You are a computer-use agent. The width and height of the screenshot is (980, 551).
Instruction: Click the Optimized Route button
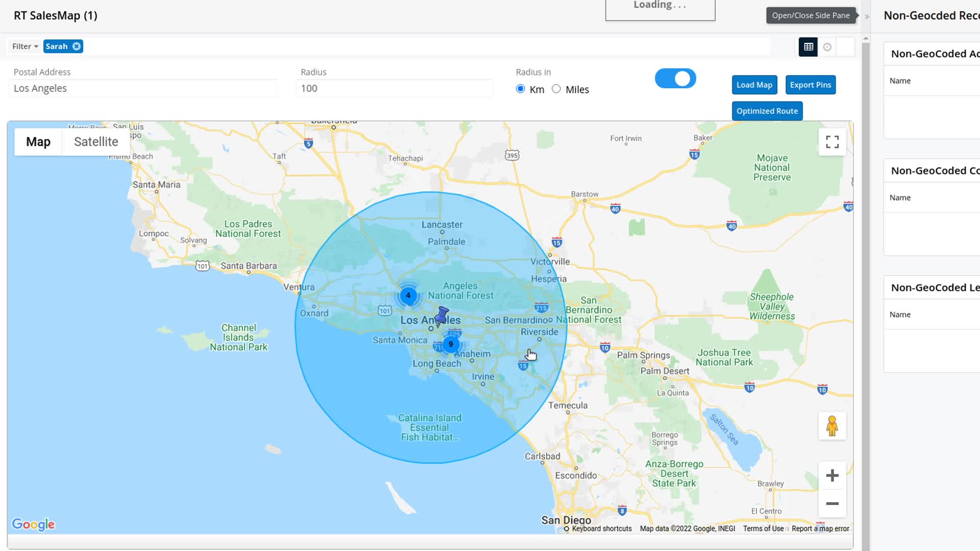point(767,111)
